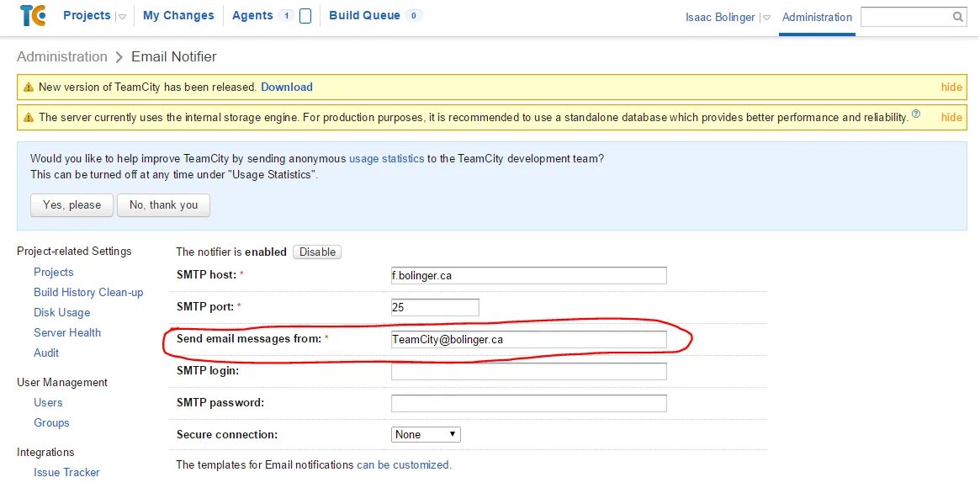
Task: Focus the SMTP host input field
Action: [528, 275]
